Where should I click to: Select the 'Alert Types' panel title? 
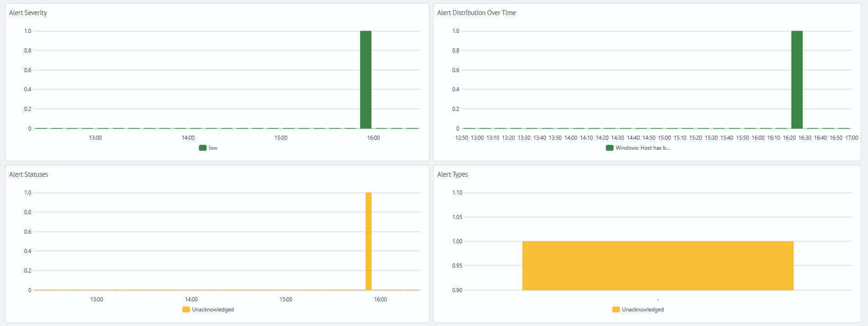[452, 174]
